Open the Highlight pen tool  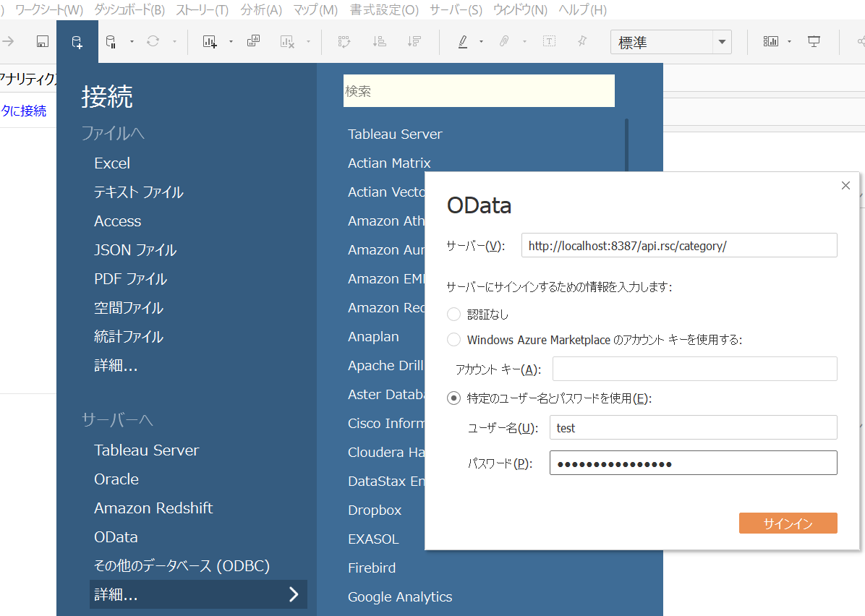point(463,41)
